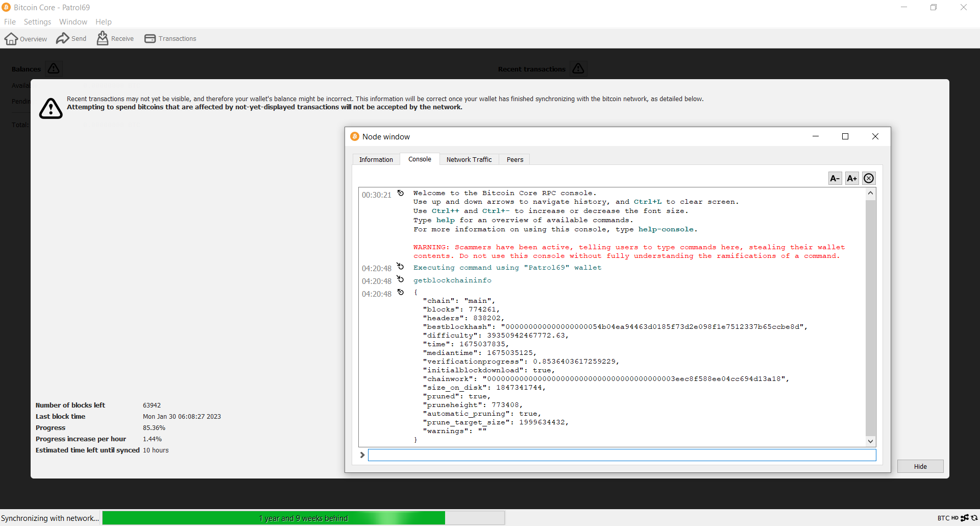Click the console scrollbar up arrow
This screenshot has width=980, height=526.
[871, 193]
